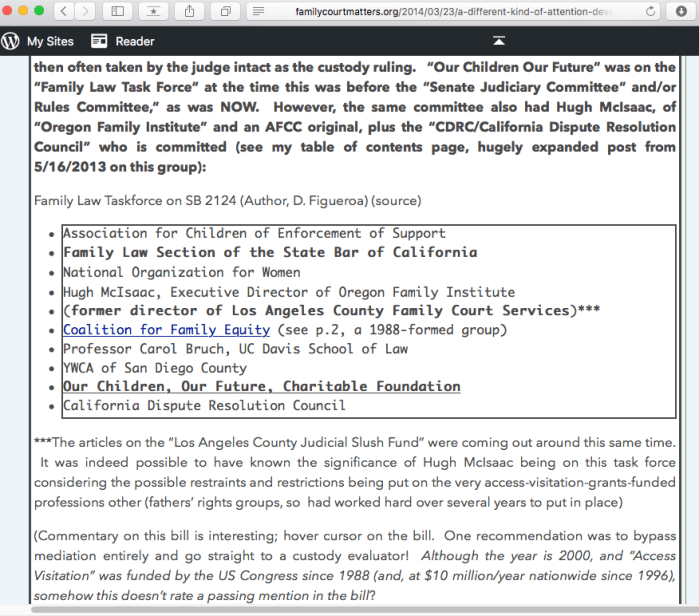Click the Safari forward arrow button
699x616 pixels.
tap(86, 11)
